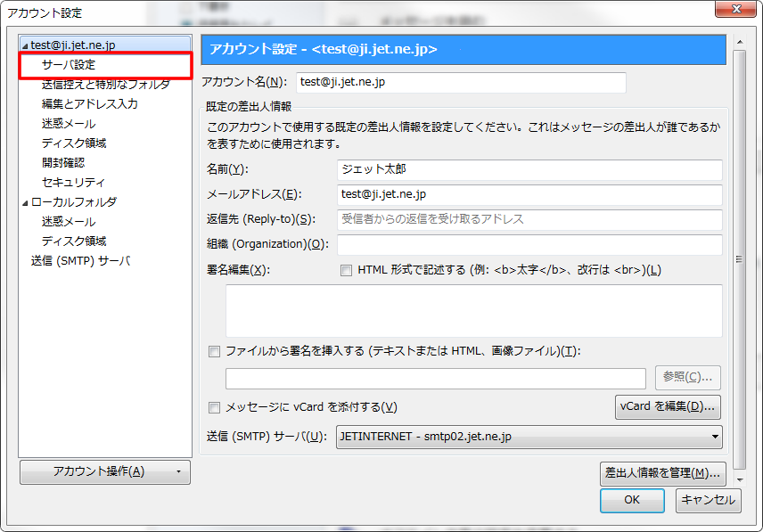Collapse the test@ji.jet.ne.jp account tree

(25, 45)
